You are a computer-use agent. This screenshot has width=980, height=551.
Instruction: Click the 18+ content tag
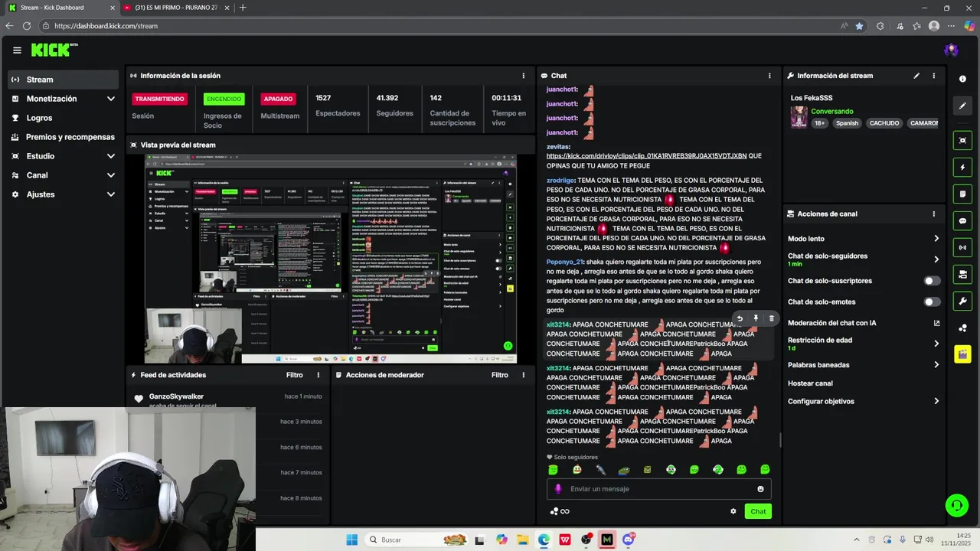[x=820, y=123]
